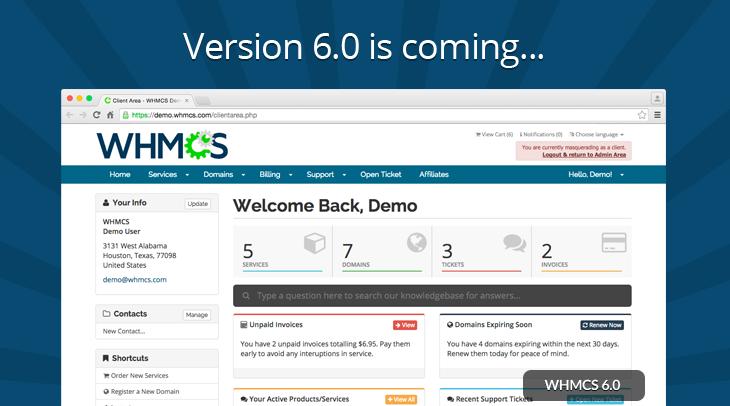This screenshot has height=406, width=730.
Task: Click the 2 Invoices count
Action: [x=547, y=251]
